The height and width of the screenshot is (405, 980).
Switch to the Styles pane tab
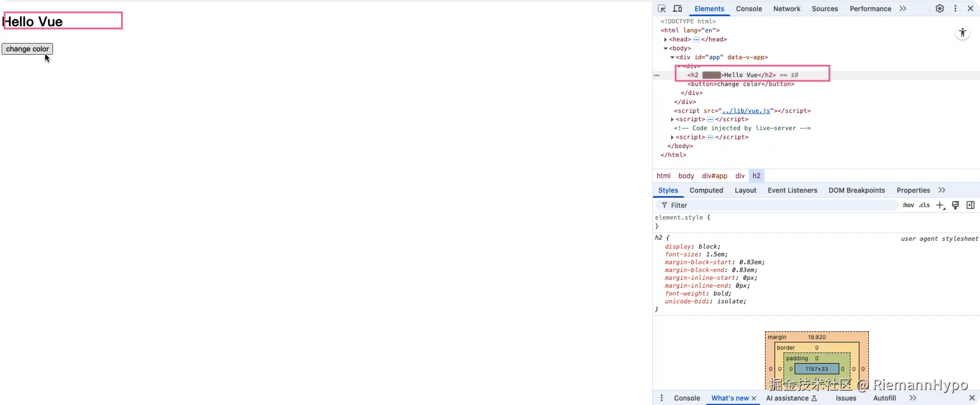(668, 190)
